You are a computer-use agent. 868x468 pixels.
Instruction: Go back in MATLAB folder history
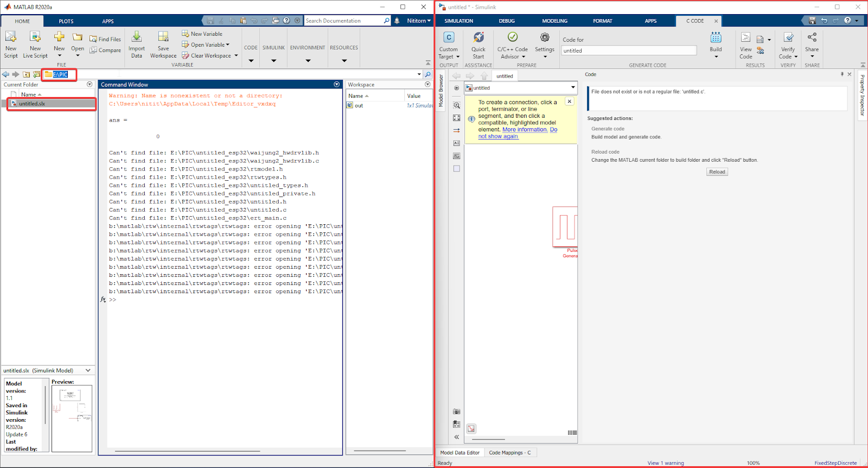(x=5, y=74)
